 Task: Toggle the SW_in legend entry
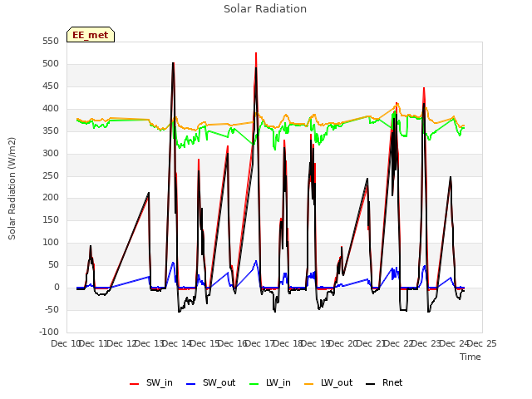(151, 382)
